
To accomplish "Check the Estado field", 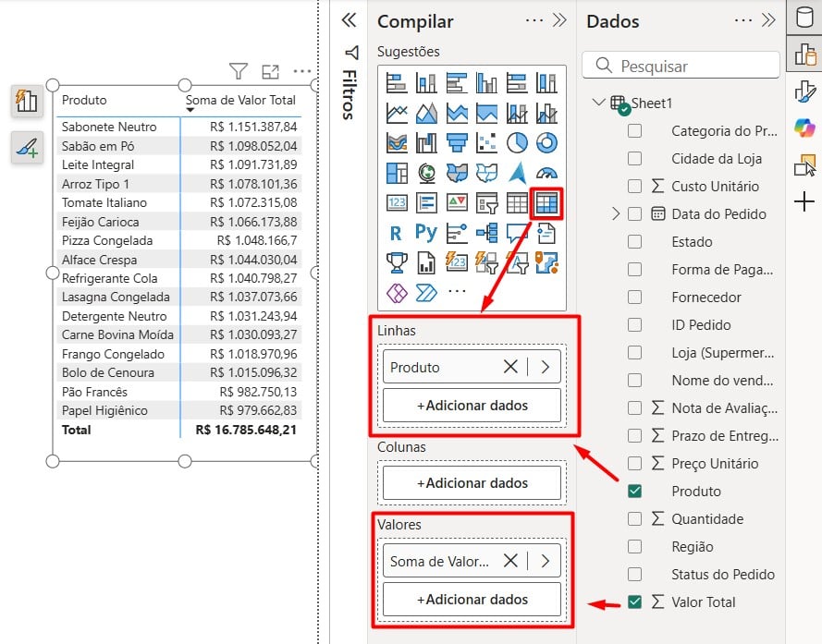I will coord(635,241).
